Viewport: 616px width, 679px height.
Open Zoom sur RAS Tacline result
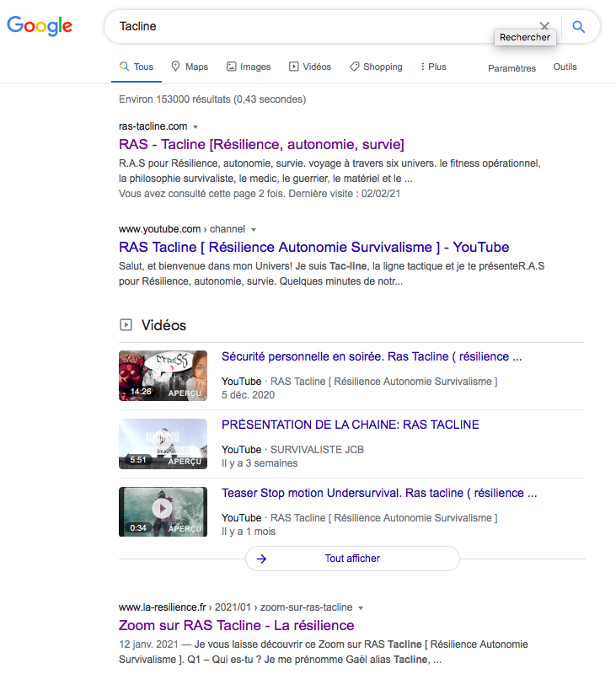point(237,625)
